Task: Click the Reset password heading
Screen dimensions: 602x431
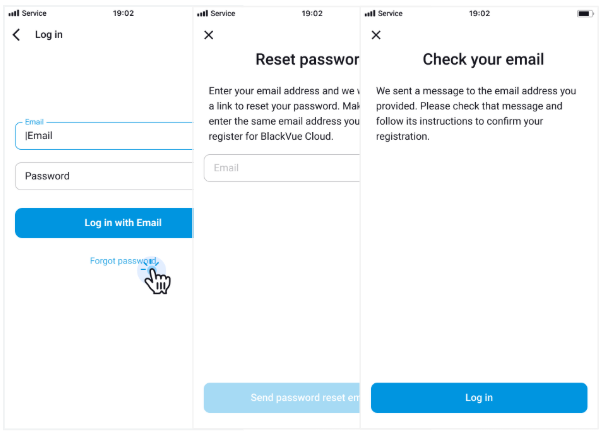Action: pos(307,60)
